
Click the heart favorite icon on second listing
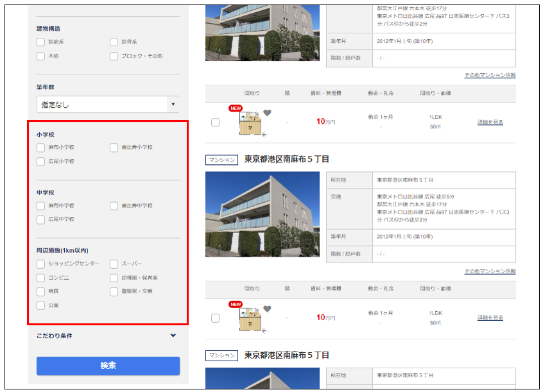point(267,309)
